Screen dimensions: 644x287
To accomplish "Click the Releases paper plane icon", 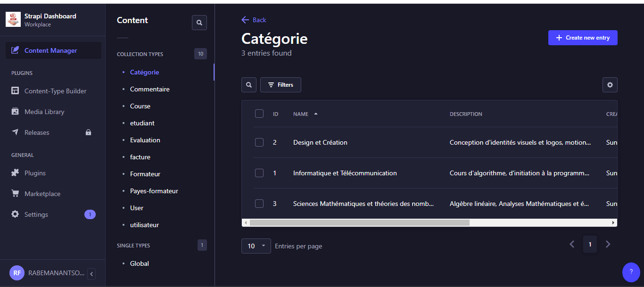I will (15, 132).
